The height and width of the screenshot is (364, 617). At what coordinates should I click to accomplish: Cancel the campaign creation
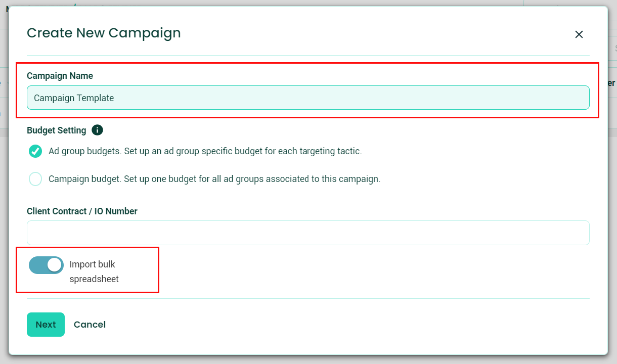(x=90, y=324)
